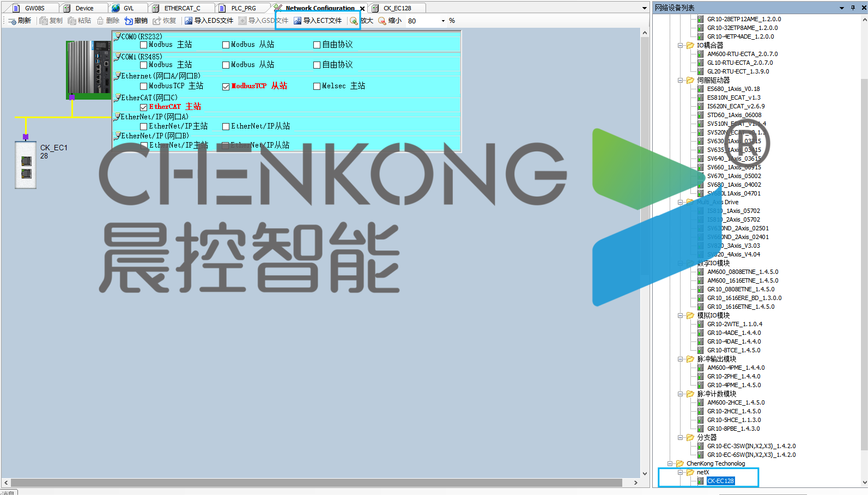Click 导入GSD文件 import button
868x495 pixels.
pos(263,21)
